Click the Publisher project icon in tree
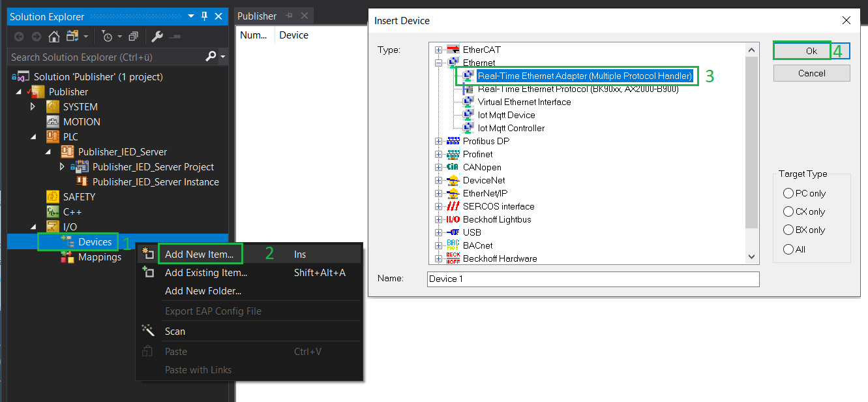868x402 pixels. tap(37, 91)
